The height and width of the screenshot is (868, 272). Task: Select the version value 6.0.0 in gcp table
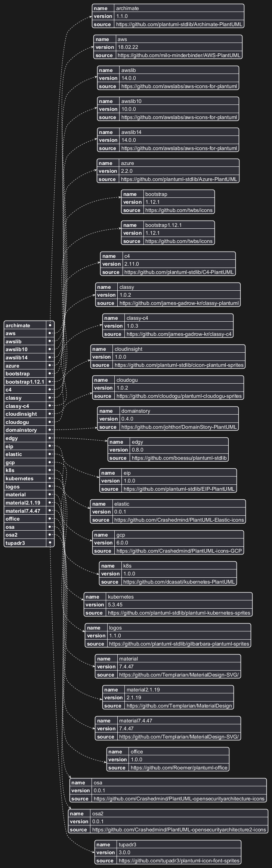click(x=123, y=543)
